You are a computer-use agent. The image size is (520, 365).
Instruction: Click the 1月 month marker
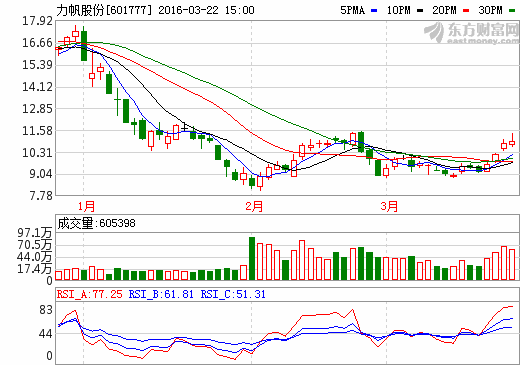point(86,206)
